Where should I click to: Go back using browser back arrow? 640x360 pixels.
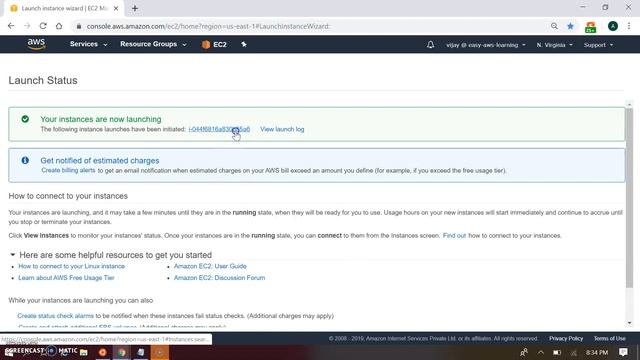pos(11,26)
